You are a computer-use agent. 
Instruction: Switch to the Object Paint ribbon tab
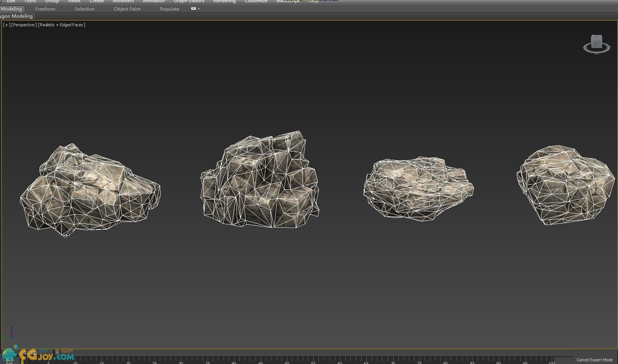[x=127, y=9]
